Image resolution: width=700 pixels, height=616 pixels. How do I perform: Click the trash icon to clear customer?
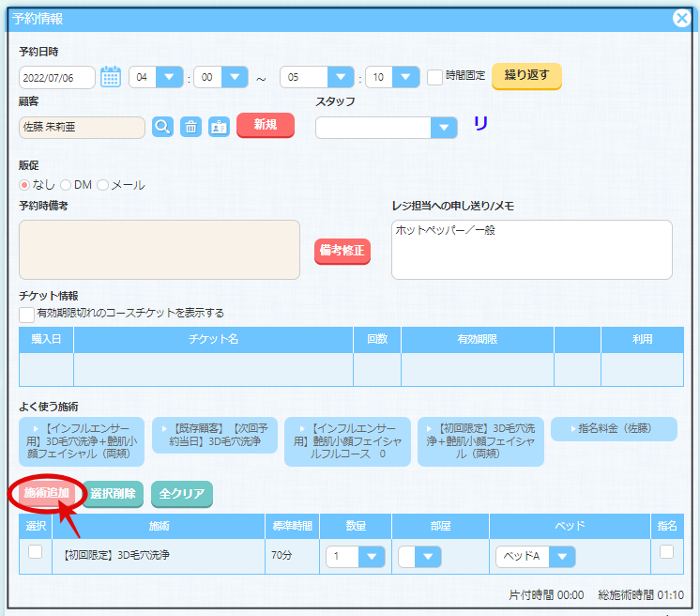pyautogui.click(x=190, y=127)
